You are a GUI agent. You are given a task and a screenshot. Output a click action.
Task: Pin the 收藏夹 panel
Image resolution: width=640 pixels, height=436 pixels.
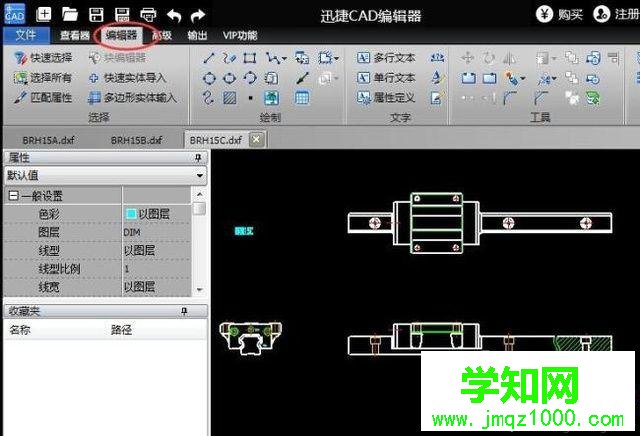tap(184, 311)
